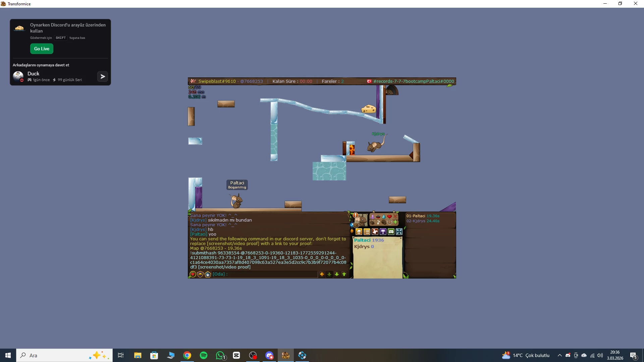The image size is (644, 362).
Task: Click the orange exclamation alert badge
Action: pos(356,215)
